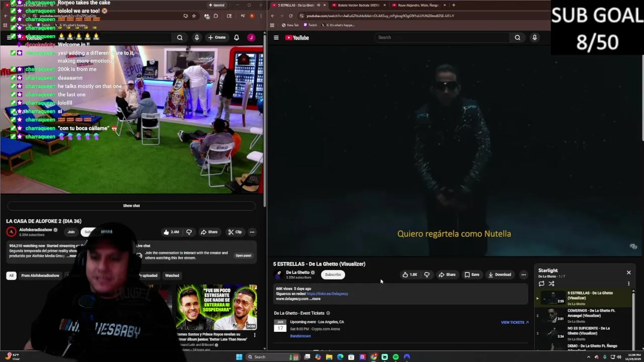Like the La Casa de Alofoke video
This screenshot has height=362, width=644.
pos(171,232)
